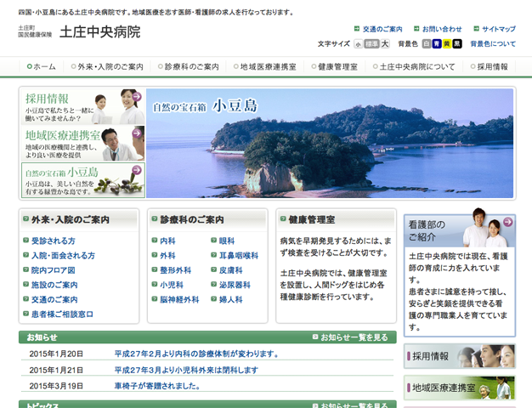The height and width of the screenshot is (408, 532).
Task: Open the 背景色について link
Action: pos(493,44)
